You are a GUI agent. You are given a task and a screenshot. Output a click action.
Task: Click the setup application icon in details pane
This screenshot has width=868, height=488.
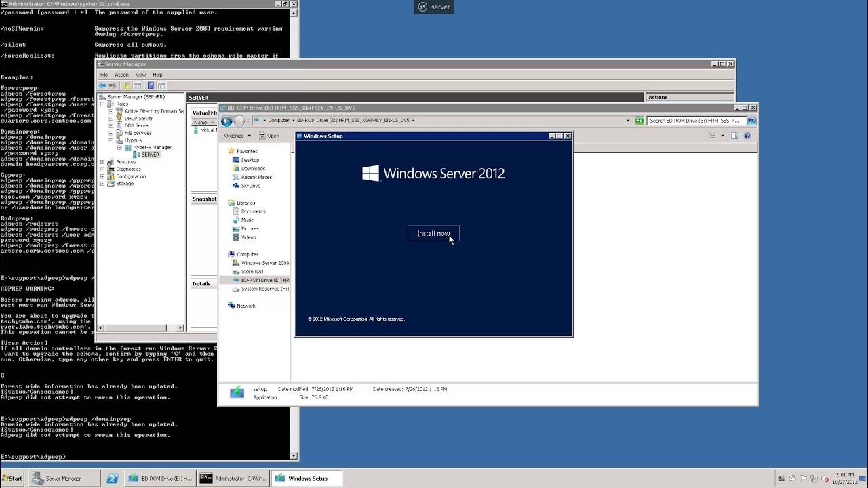click(237, 392)
